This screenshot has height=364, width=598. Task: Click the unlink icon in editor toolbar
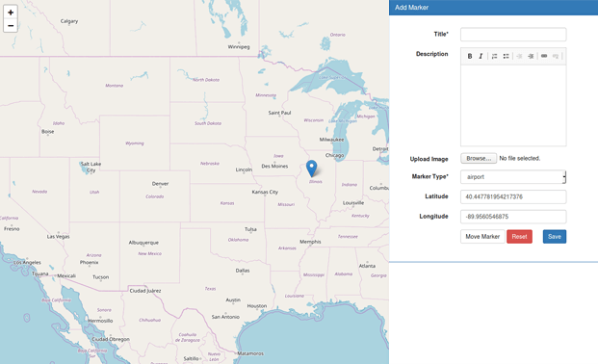click(x=556, y=56)
